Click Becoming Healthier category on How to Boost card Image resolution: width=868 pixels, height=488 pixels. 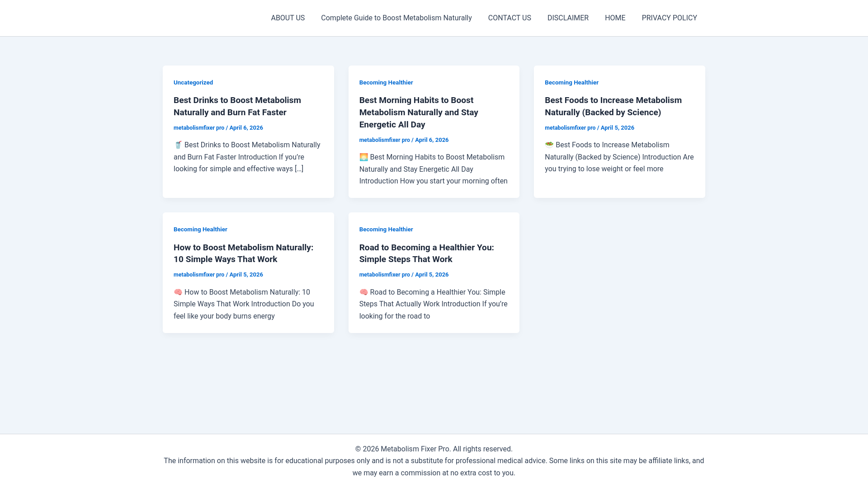(200, 229)
